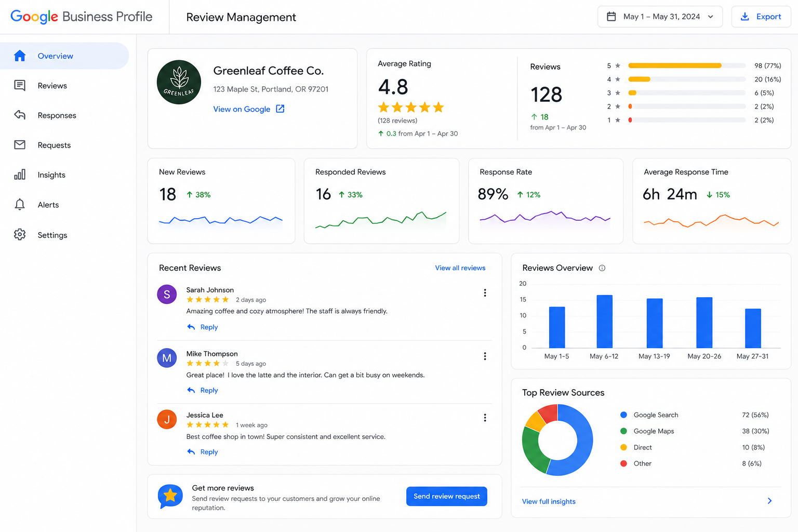Image resolution: width=798 pixels, height=532 pixels.
Task: Click the May 6-12 chart bar
Action: coord(605,322)
